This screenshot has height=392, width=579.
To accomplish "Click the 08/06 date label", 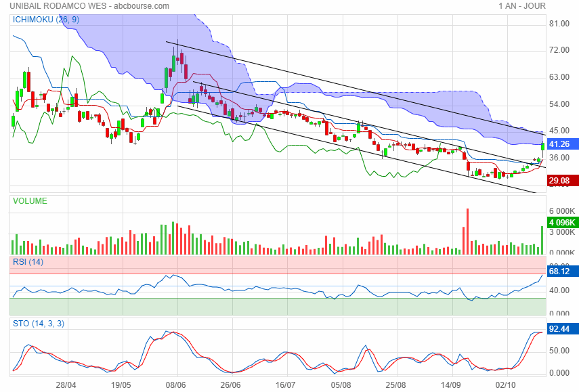I will coord(176,385).
